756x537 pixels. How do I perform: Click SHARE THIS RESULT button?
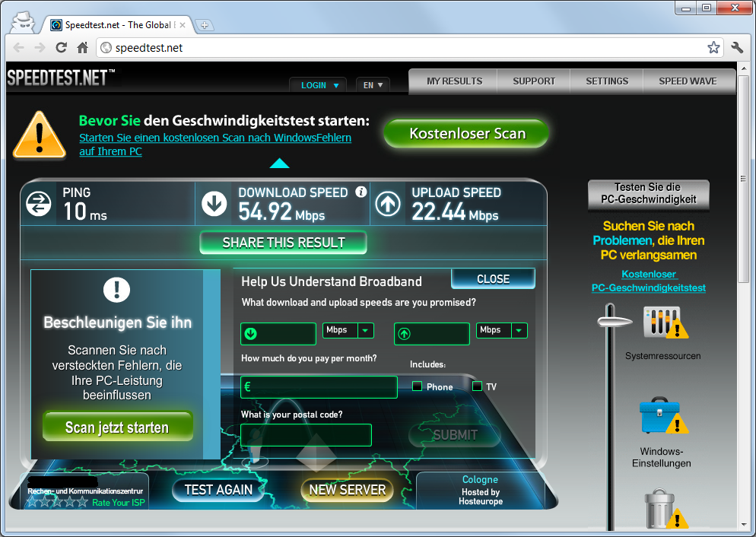click(284, 243)
